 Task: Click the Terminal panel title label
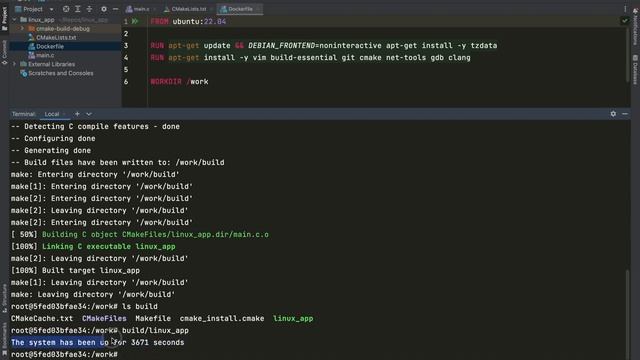[x=23, y=114]
